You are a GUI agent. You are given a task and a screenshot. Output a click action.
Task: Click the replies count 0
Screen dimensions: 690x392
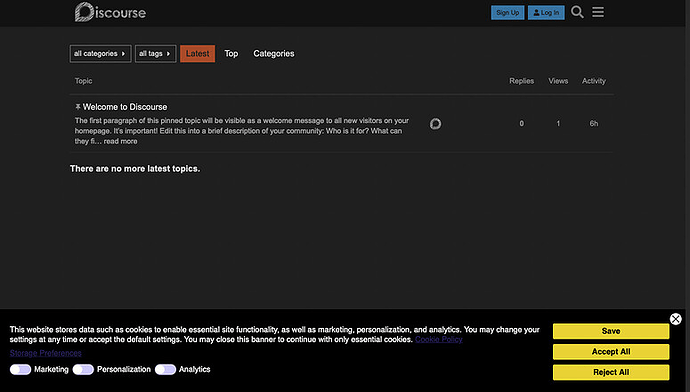coord(521,124)
